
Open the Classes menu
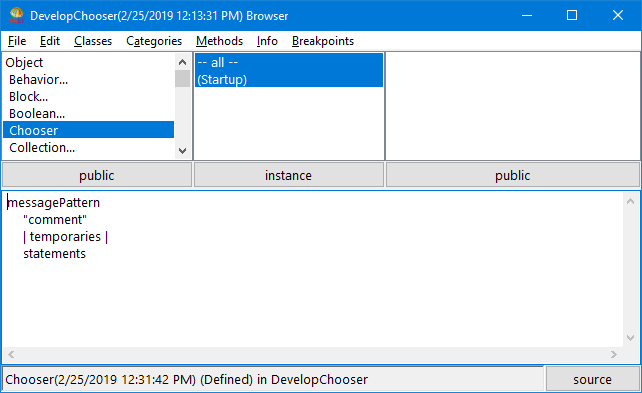(93, 41)
